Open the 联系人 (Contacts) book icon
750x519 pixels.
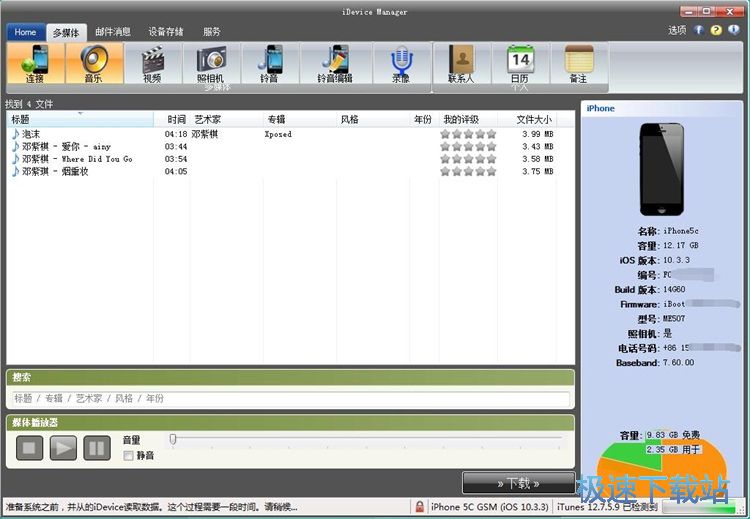(461, 62)
